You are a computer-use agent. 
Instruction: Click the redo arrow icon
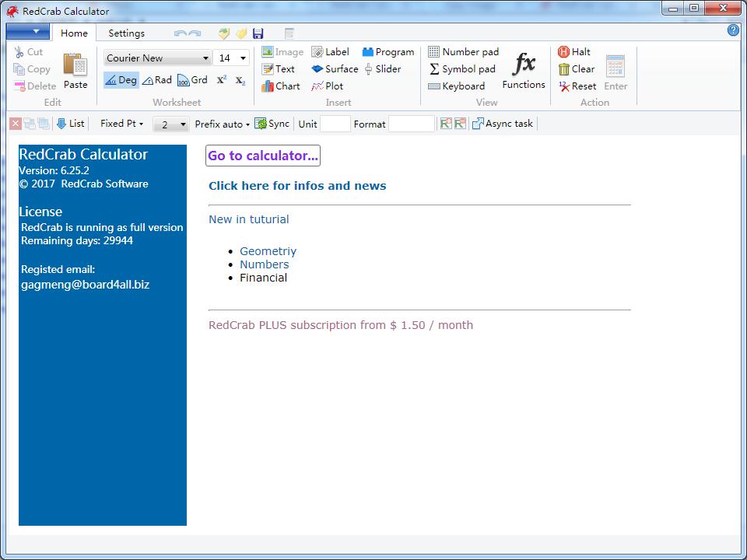point(195,33)
